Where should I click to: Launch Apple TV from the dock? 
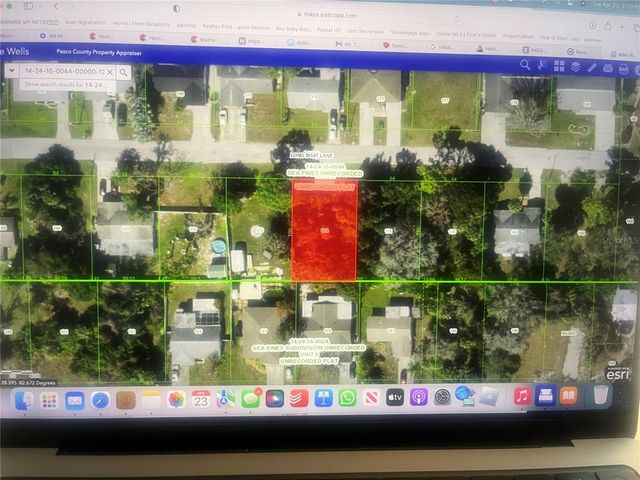coord(395,398)
